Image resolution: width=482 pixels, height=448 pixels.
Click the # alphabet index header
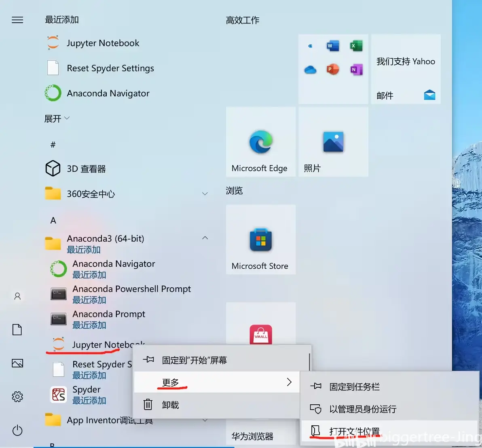tap(53, 144)
